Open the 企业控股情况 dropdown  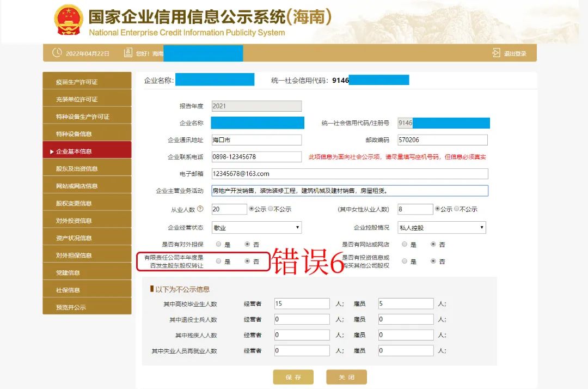pos(442,227)
